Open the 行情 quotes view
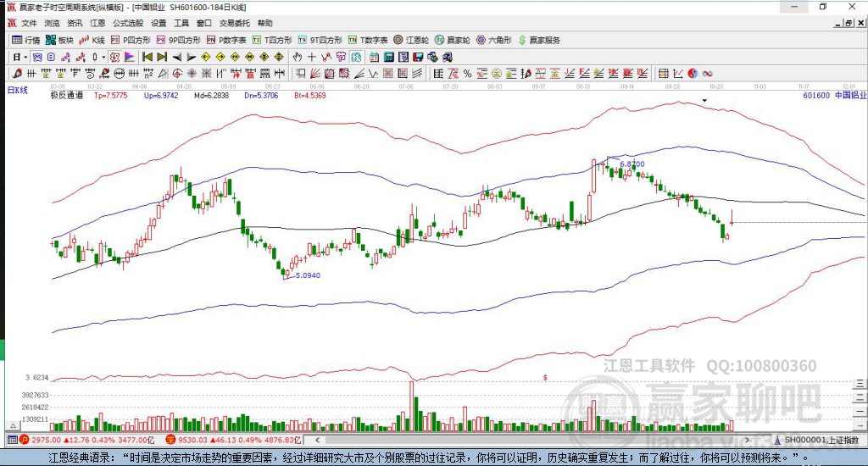The height and width of the screenshot is (466, 868). 26,40
